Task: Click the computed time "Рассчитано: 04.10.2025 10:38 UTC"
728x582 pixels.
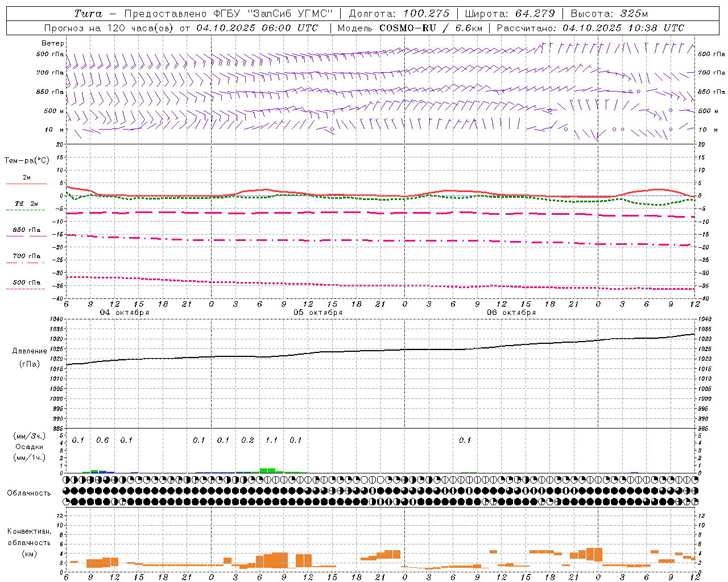Action: [590, 28]
